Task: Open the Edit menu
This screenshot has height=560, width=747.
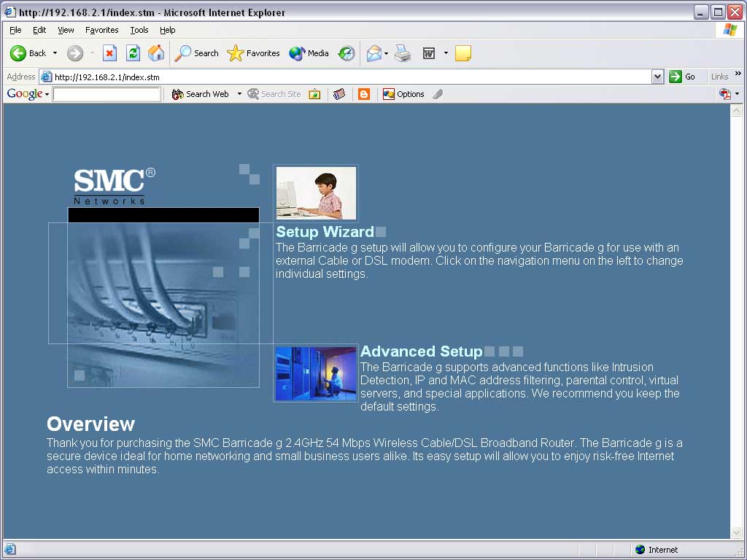Action: pyautogui.click(x=39, y=30)
